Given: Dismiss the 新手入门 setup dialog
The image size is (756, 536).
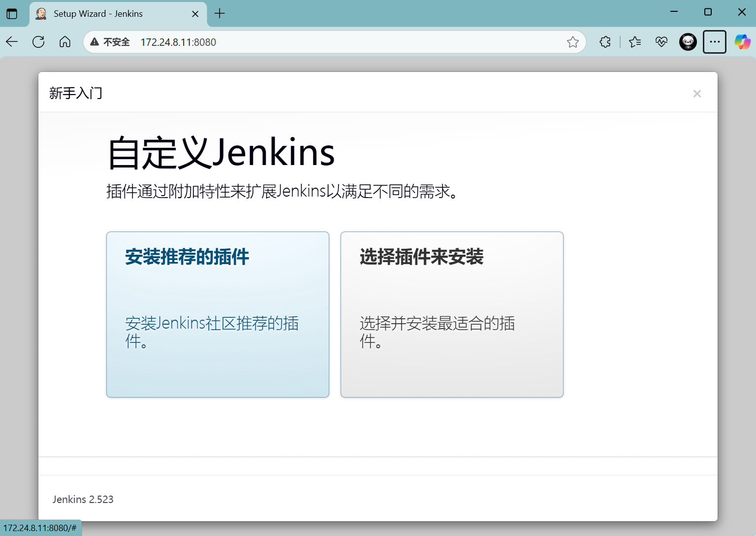Looking at the screenshot, I should pyautogui.click(x=697, y=94).
